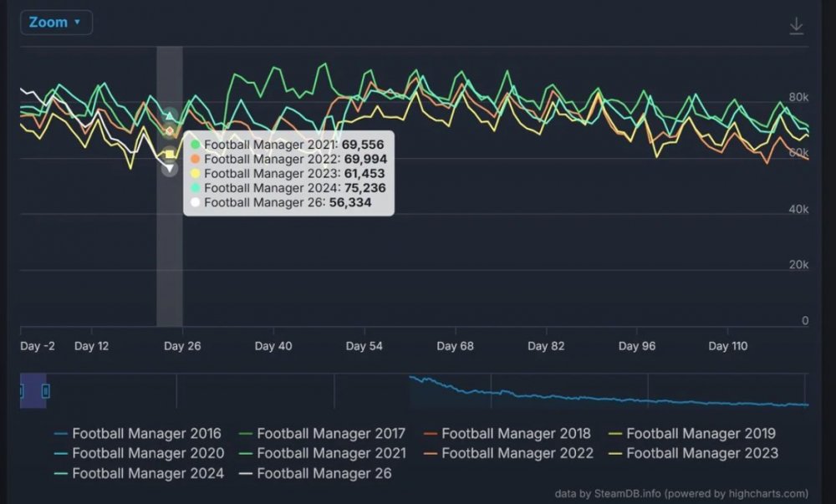
Task: Click the Football Manager 2022 diamond marker
Action: tap(170, 130)
